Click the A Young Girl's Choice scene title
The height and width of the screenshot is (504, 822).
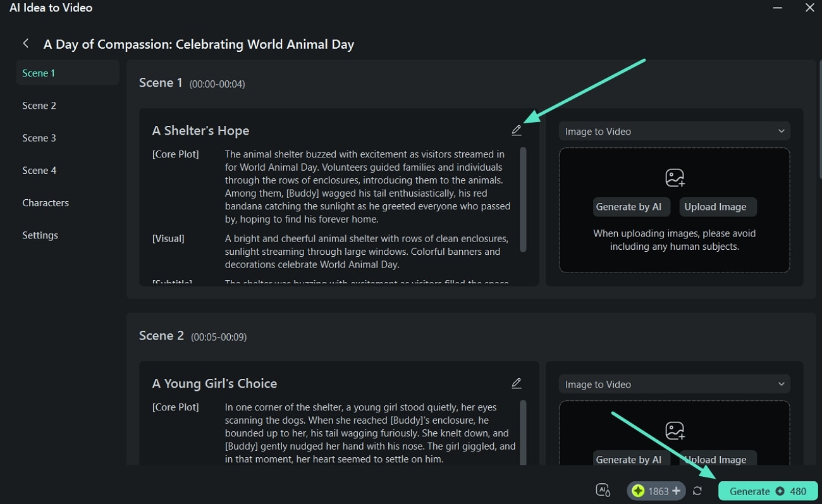pyautogui.click(x=214, y=383)
